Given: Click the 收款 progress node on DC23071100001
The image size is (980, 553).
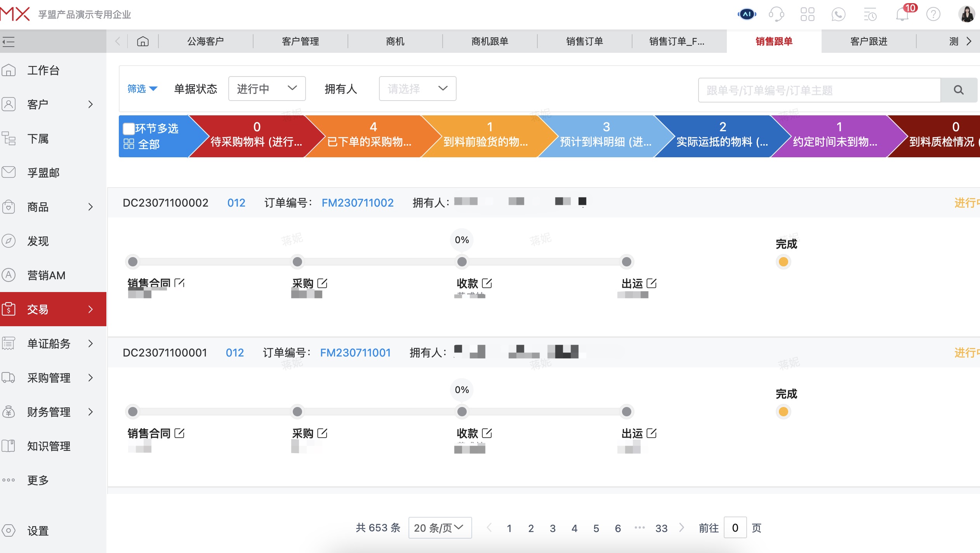Looking at the screenshot, I should click(x=462, y=412).
